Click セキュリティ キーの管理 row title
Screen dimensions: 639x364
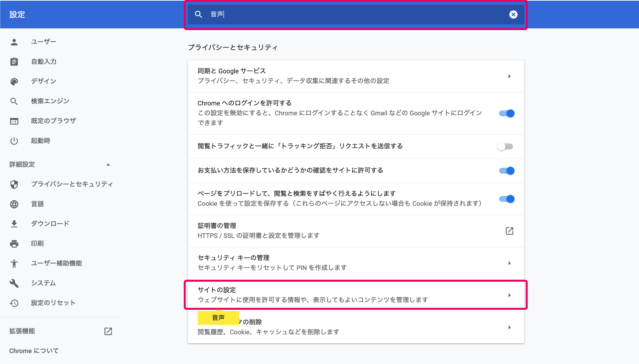[x=233, y=258]
